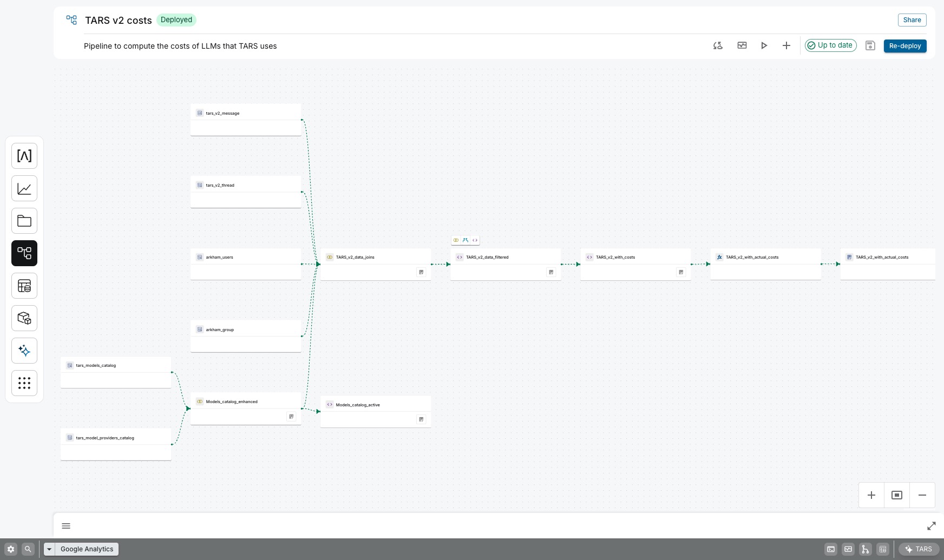Preview data on Models_catalog_enhanced node
Screen dimensions: 944x560
pyautogui.click(x=291, y=417)
